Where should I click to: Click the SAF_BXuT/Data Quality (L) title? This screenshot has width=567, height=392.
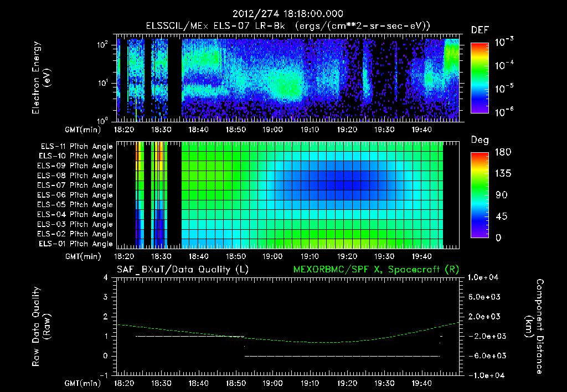point(183,270)
